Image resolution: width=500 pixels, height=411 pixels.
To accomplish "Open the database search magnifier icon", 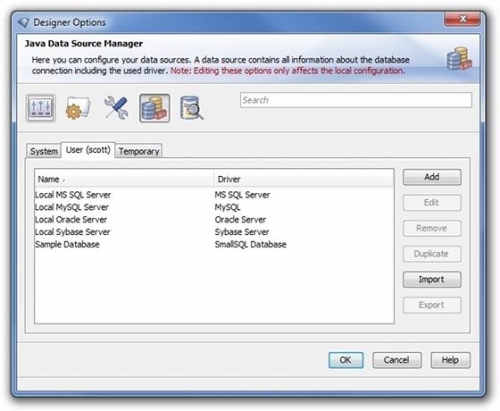I will coord(192,108).
